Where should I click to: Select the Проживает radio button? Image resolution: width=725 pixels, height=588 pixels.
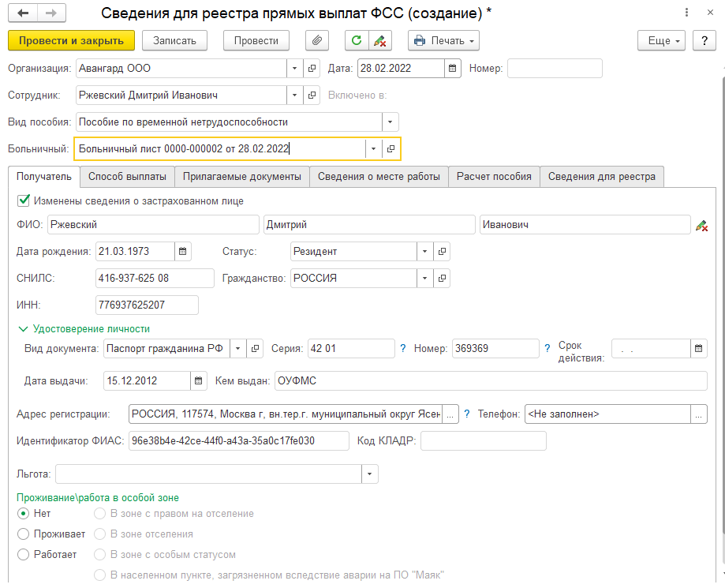click(23, 534)
